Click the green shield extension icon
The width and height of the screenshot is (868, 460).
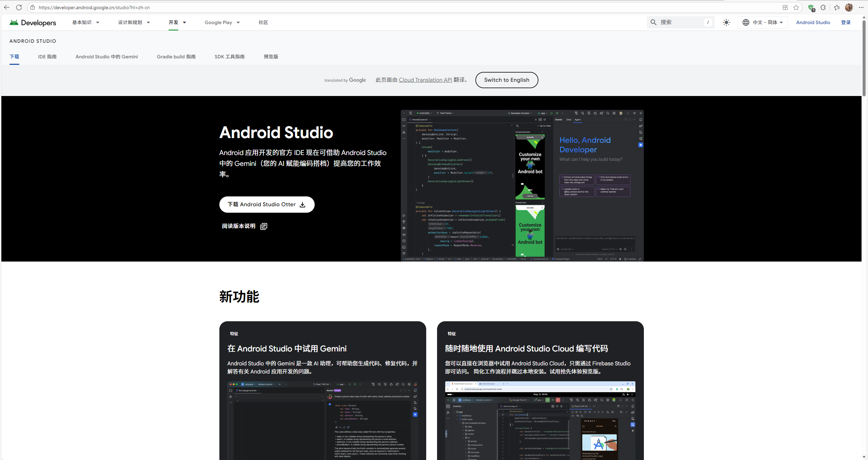[811, 7]
